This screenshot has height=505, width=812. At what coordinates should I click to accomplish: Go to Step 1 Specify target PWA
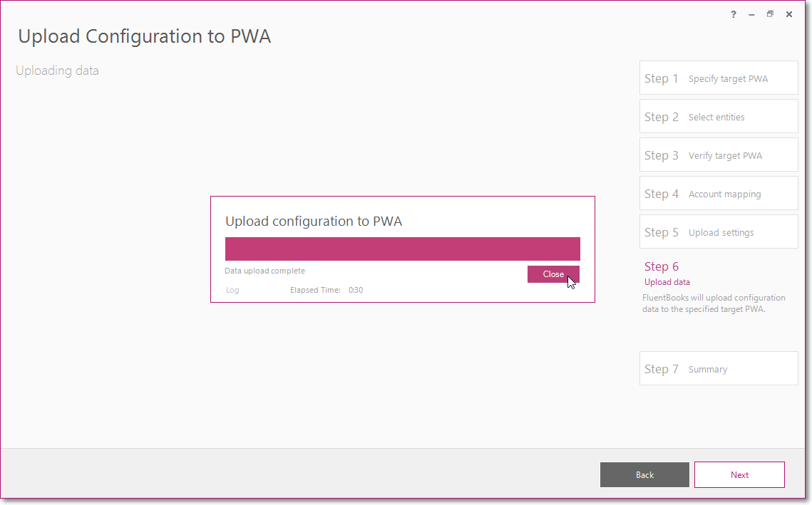[x=719, y=78]
